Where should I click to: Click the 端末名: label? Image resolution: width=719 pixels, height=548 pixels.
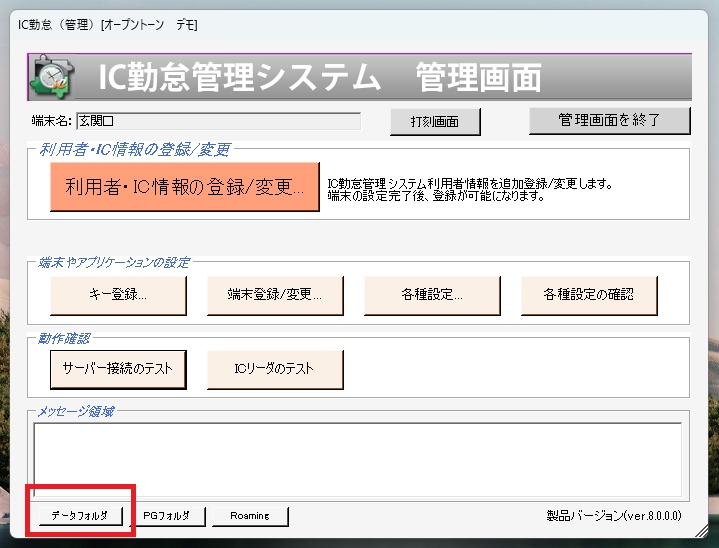click(51, 121)
